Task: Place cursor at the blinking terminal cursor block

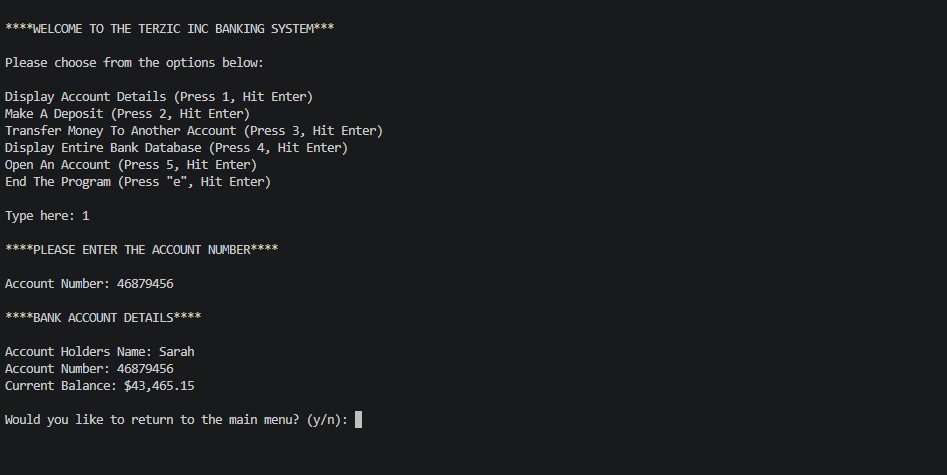Action: coord(358,420)
